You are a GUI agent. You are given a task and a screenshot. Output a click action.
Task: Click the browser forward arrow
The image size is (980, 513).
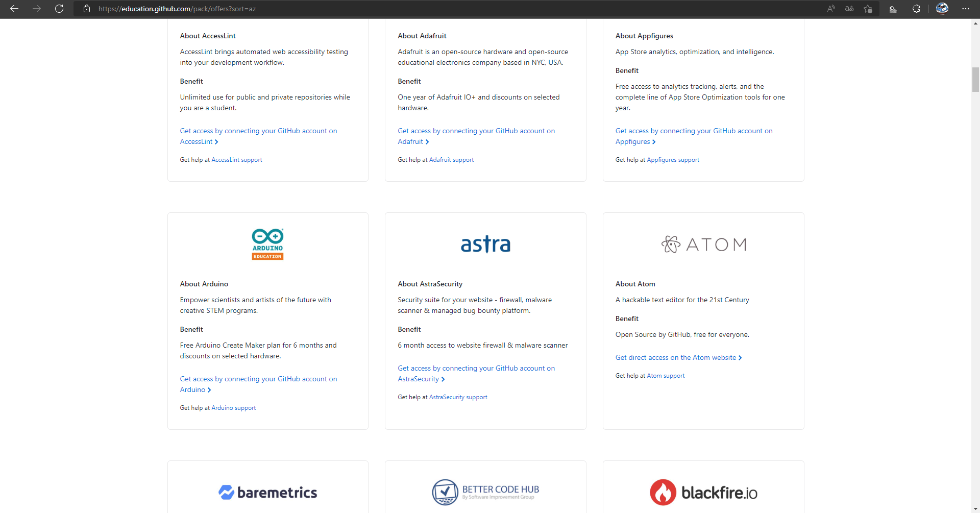pos(37,9)
